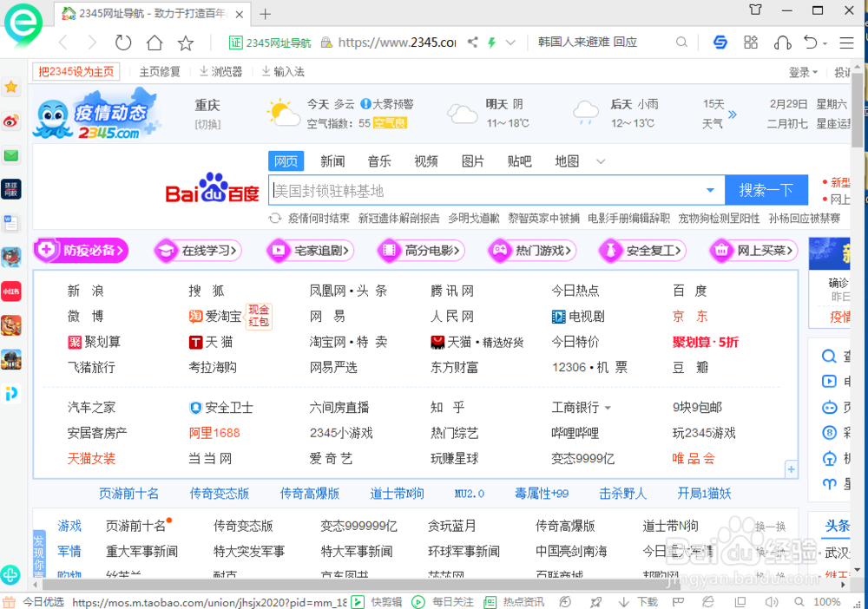The width and height of the screenshot is (868, 609).
Task: Mute audio via the speaker icon below
Action: click(772, 601)
